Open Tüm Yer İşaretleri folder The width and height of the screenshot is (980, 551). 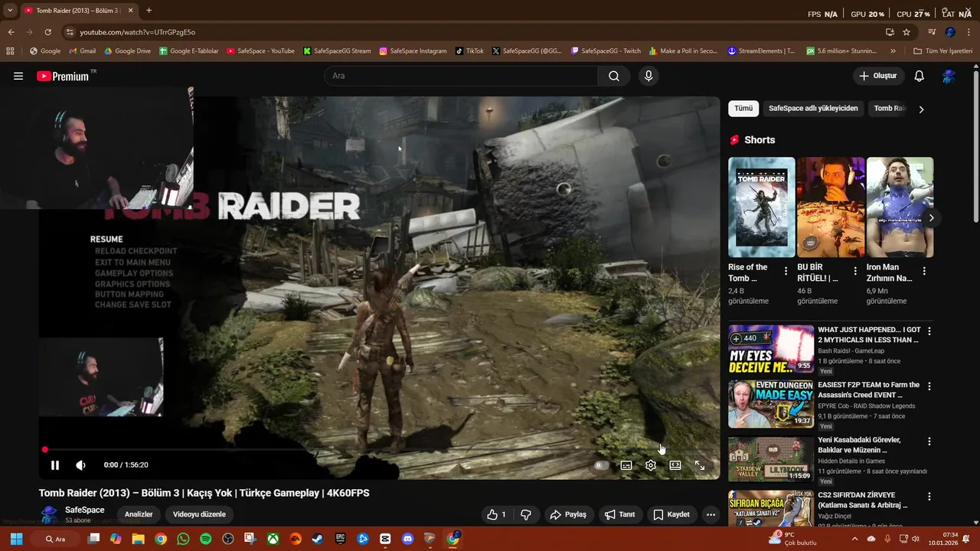942,51
